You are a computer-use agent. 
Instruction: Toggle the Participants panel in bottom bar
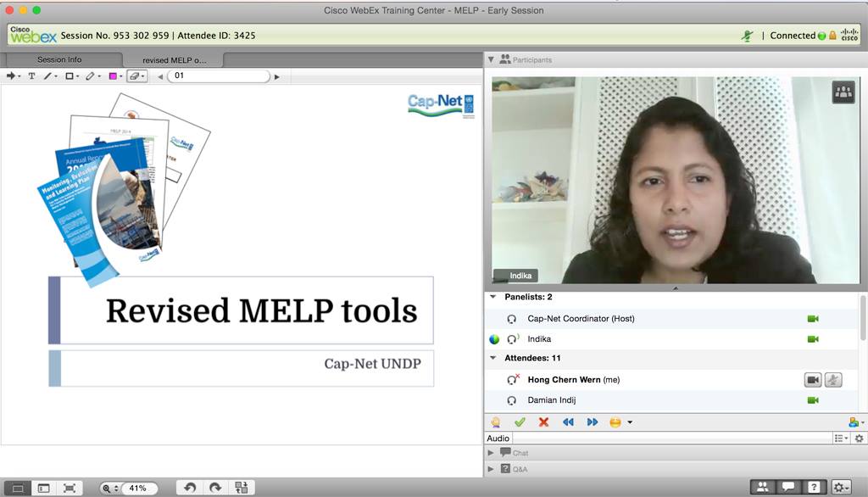click(x=763, y=487)
